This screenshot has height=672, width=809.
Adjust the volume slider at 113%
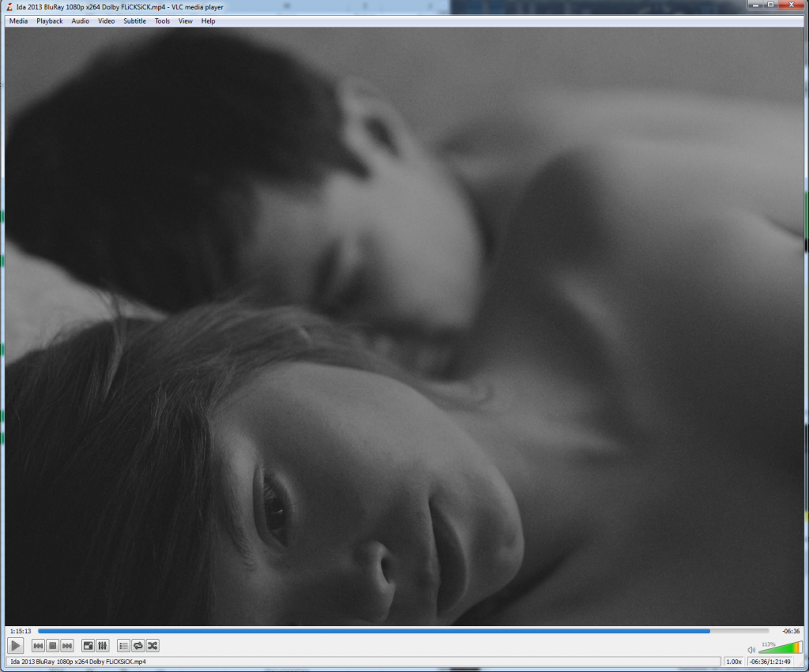click(780, 648)
